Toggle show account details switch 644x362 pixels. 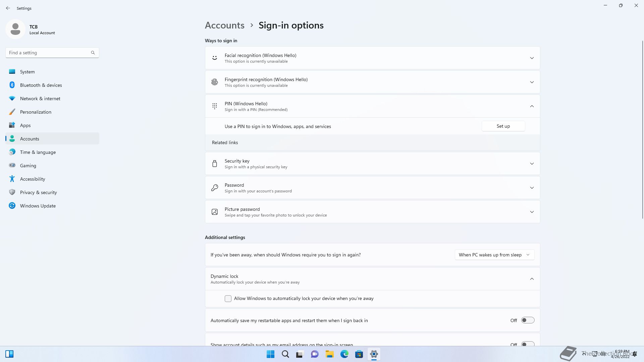pos(528,344)
